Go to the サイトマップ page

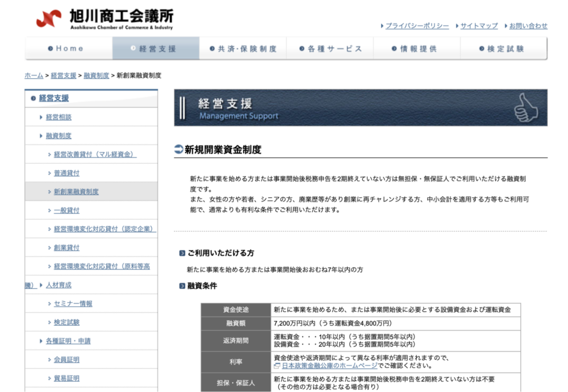pos(478,26)
